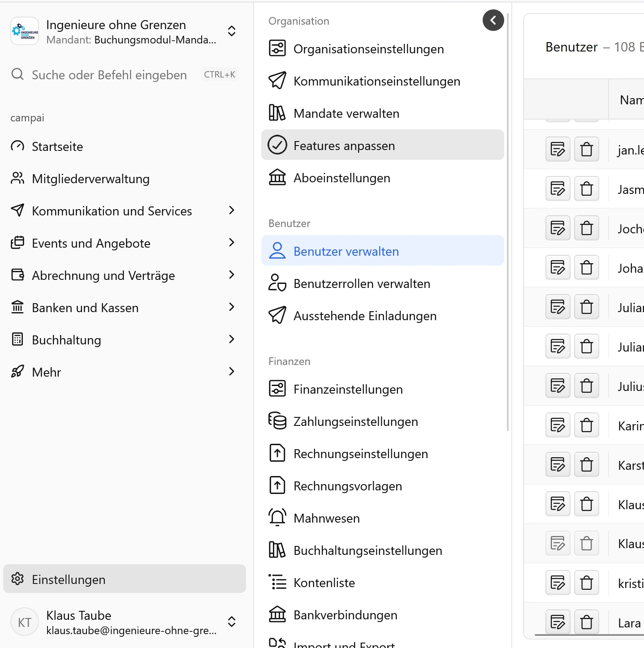Collapse the settings panel with the back arrow
Image resolution: width=644 pixels, height=648 pixels.
[x=493, y=20]
